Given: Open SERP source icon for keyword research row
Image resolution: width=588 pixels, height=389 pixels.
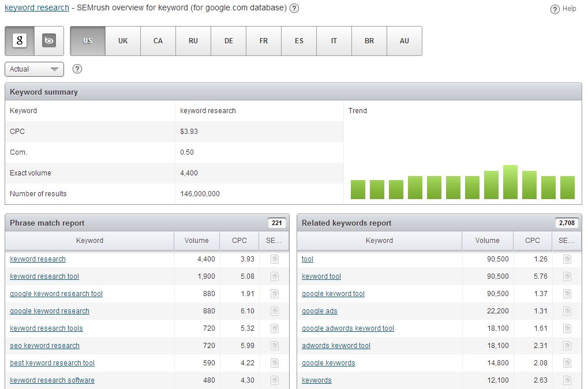Looking at the screenshot, I should 275,259.
